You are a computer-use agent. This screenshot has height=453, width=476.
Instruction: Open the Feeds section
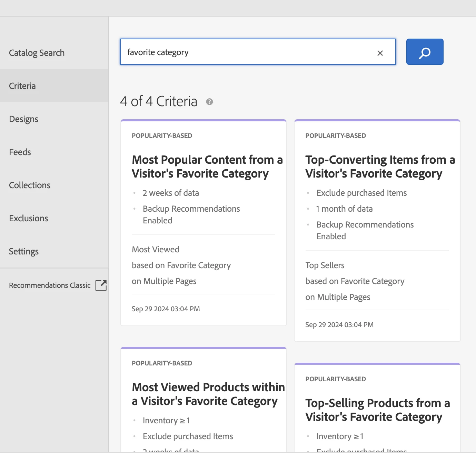pos(20,152)
